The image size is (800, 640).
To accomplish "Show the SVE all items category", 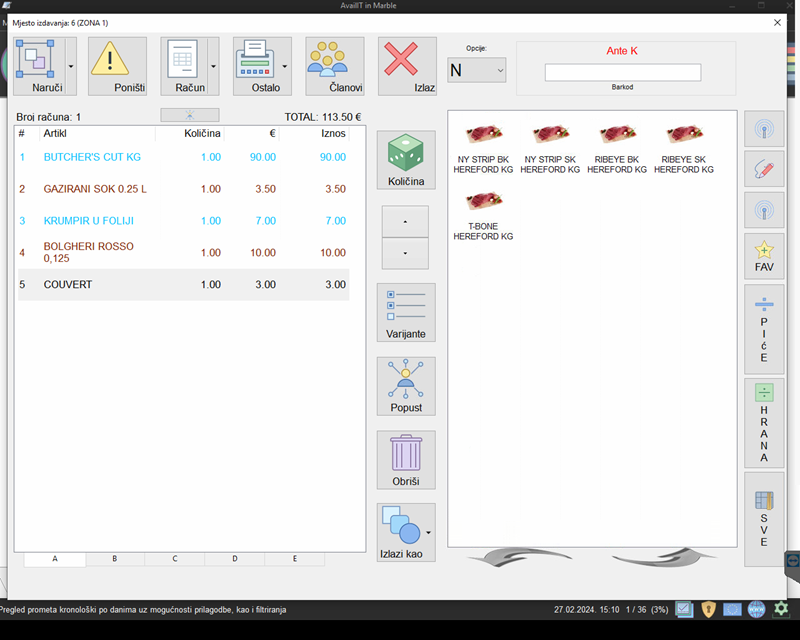I will click(764, 519).
